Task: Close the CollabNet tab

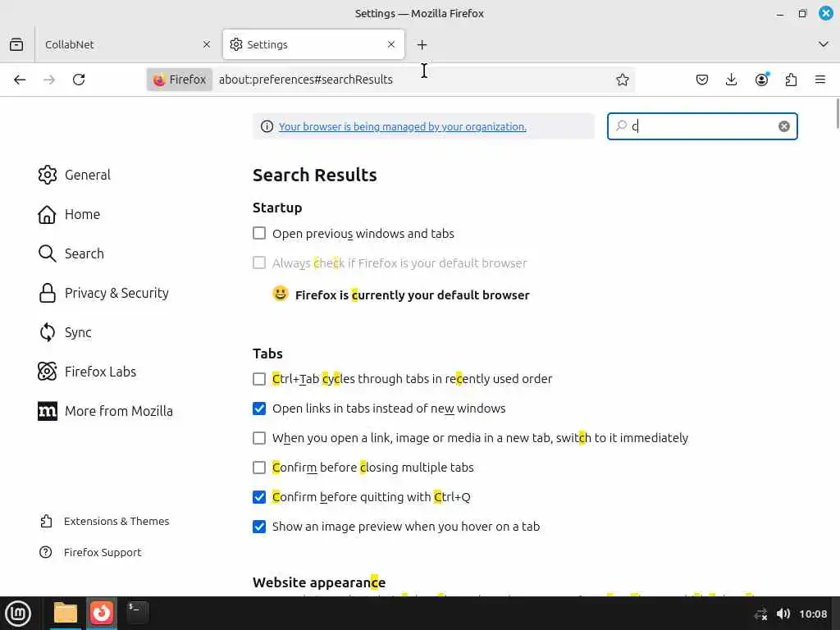Action: coord(207,44)
